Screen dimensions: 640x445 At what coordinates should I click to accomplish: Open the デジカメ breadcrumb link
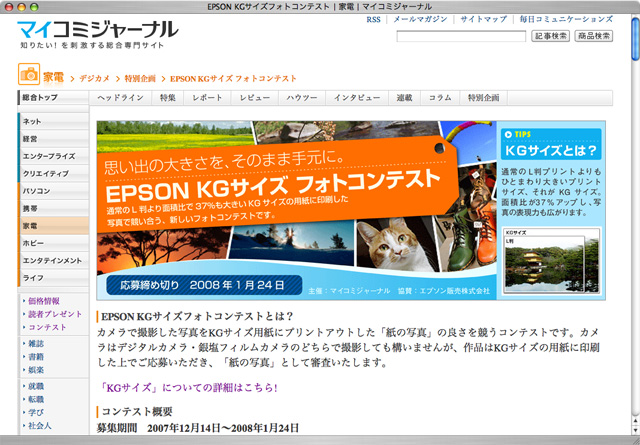pyautogui.click(x=95, y=78)
